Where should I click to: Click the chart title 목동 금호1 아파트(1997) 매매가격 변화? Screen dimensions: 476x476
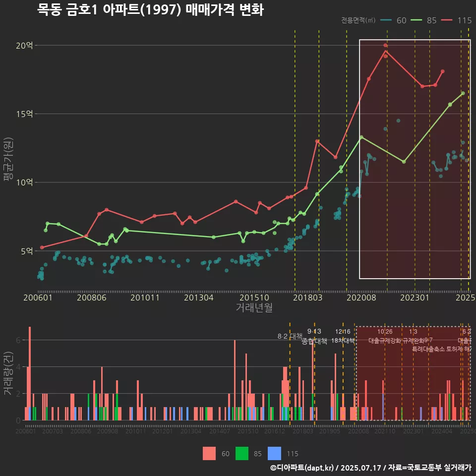[x=151, y=10]
